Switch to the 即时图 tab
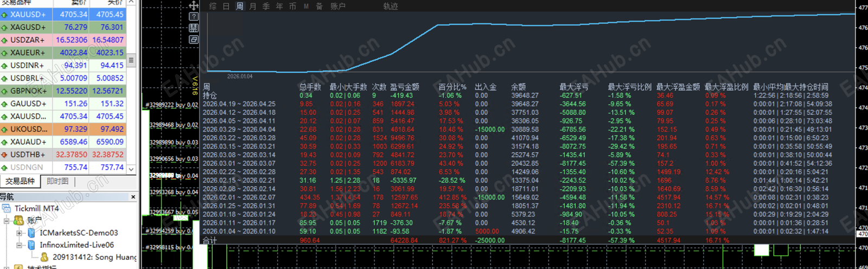 point(58,181)
